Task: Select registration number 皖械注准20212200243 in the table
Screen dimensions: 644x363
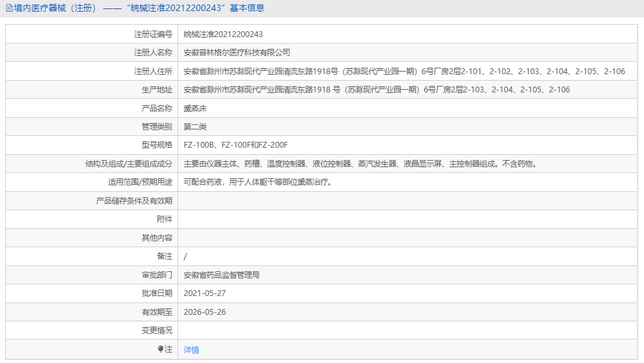Action: tap(223, 34)
